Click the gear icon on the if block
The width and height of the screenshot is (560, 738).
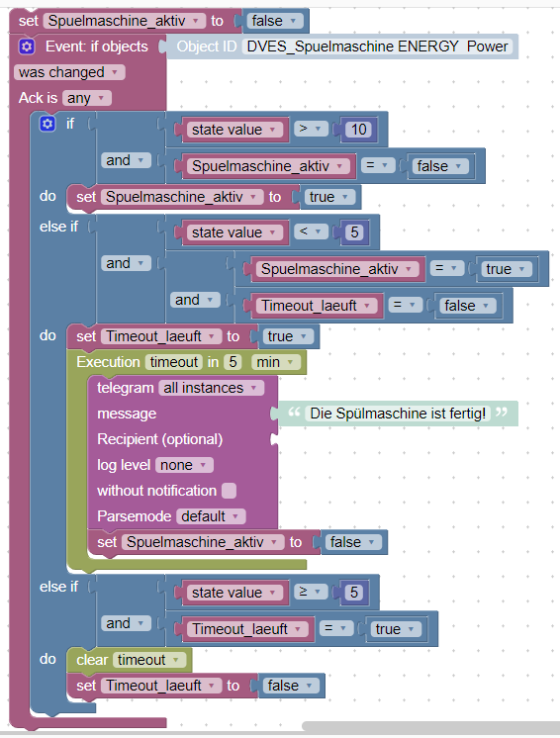click(47, 124)
